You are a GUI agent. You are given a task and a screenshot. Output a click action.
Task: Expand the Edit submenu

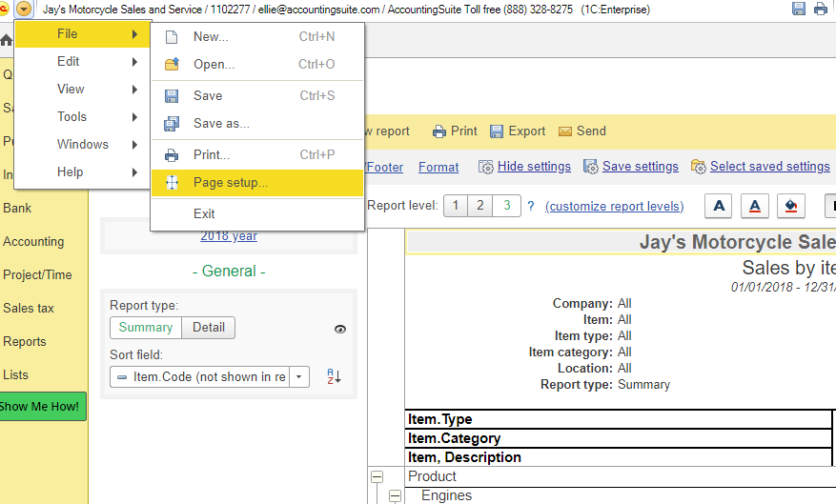83,62
